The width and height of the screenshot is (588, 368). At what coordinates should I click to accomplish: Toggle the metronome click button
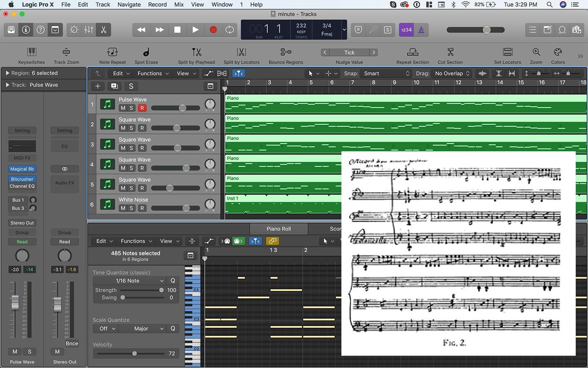[x=421, y=30]
